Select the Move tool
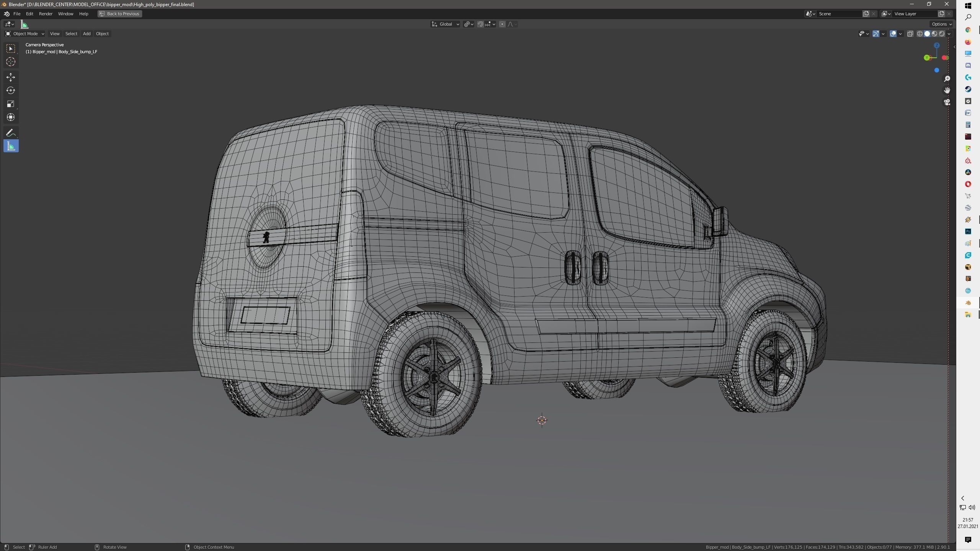Image resolution: width=980 pixels, height=551 pixels. pos(11,77)
